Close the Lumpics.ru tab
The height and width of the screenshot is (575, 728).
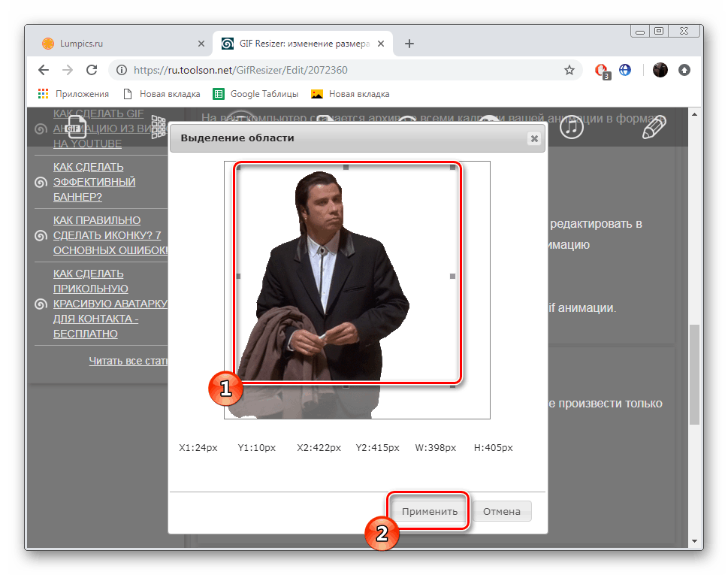tap(201, 44)
